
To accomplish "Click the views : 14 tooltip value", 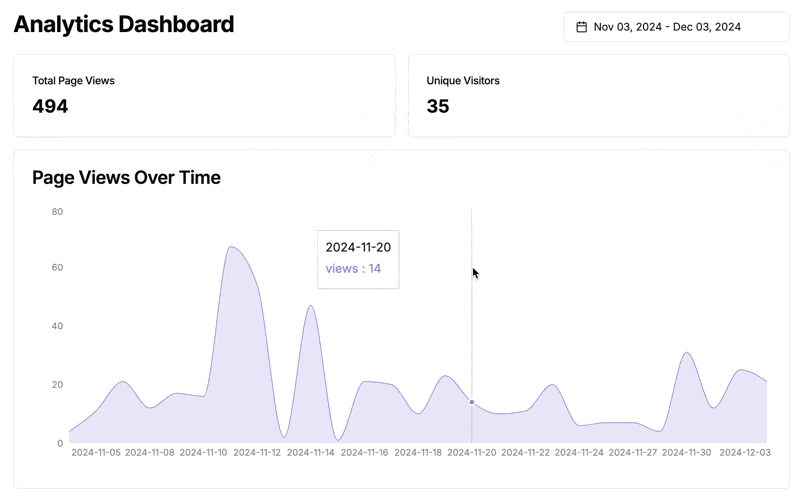I will [x=353, y=269].
